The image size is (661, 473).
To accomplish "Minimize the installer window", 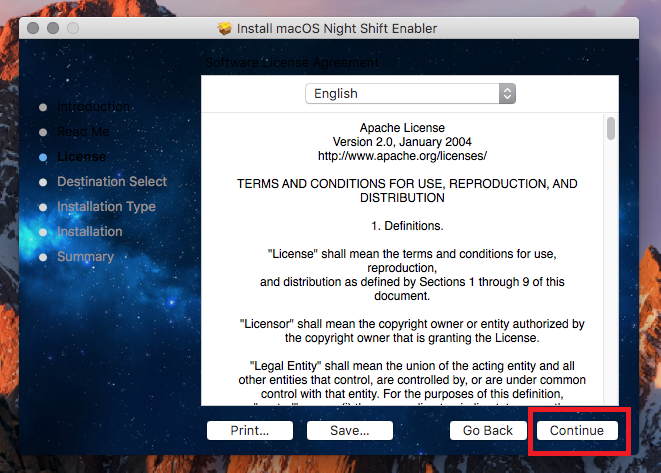I will [53, 28].
